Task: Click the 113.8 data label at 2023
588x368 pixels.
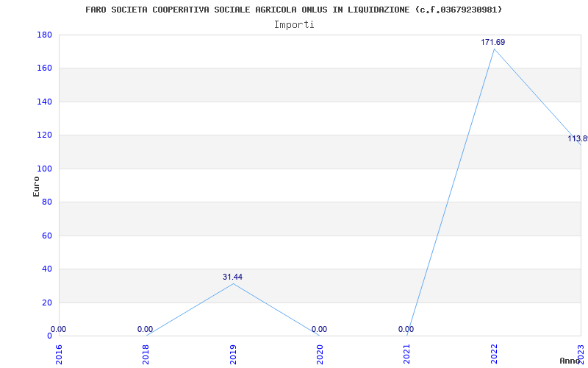Action: [x=578, y=138]
